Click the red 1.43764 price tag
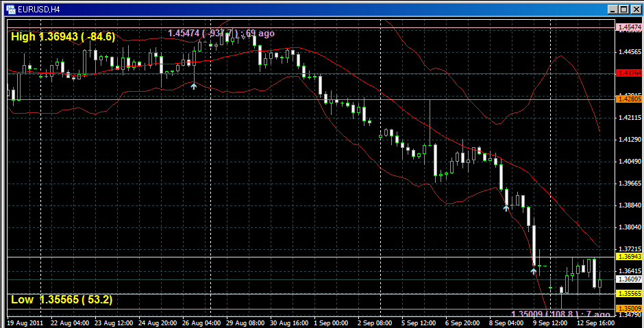This screenshot has width=644, height=328. point(628,73)
